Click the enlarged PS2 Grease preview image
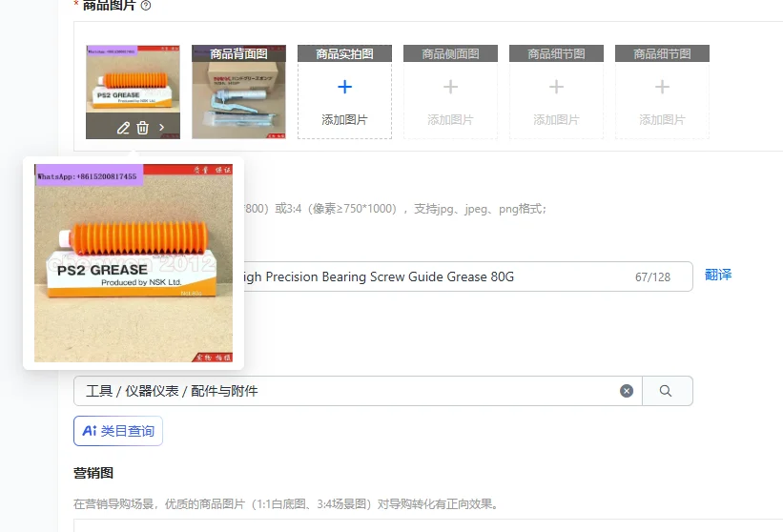Image resolution: width=783 pixels, height=532 pixels. point(134,263)
